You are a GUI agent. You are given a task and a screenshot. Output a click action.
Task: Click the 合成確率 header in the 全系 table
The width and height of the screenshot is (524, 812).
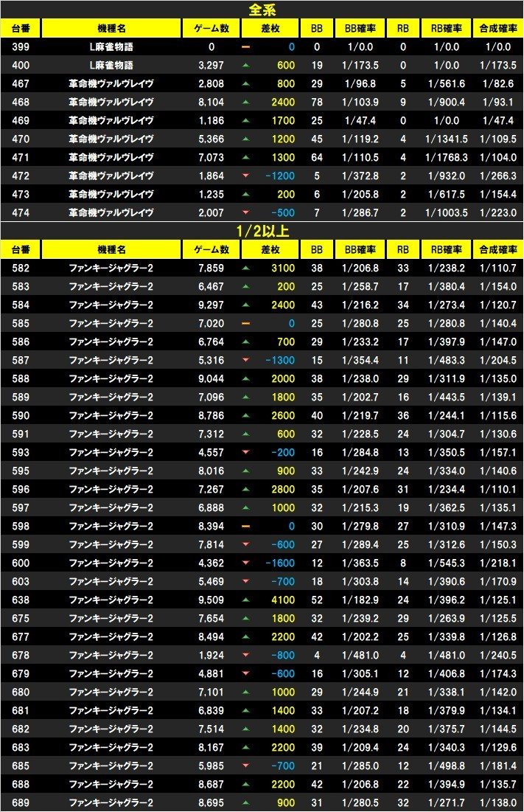(497, 29)
